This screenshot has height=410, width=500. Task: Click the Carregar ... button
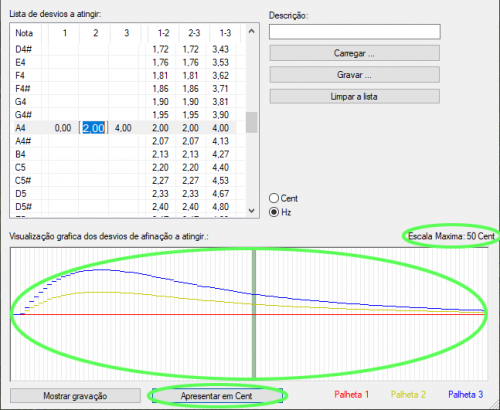coord(354,53)
